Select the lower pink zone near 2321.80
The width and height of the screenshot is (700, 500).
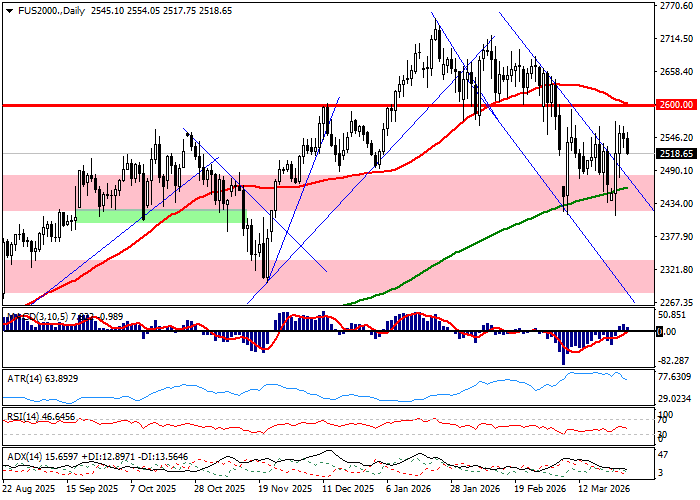coord(400,275)
